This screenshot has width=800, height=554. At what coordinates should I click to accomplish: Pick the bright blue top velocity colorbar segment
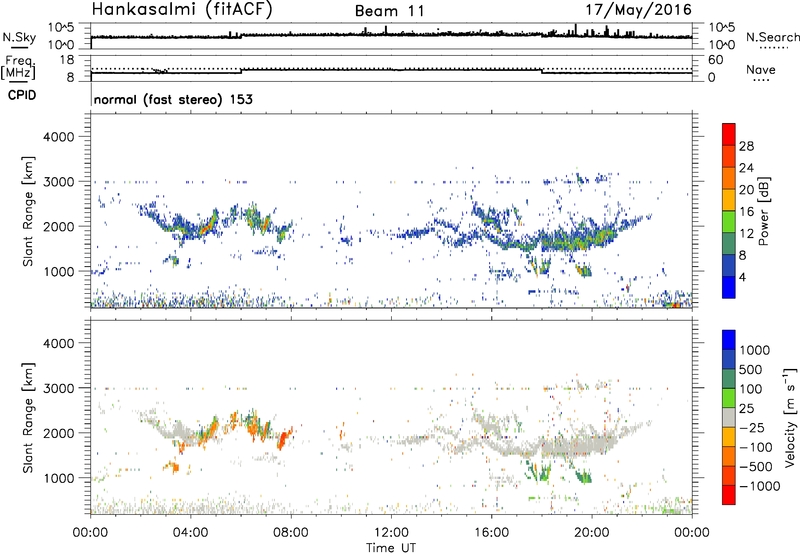729,340
